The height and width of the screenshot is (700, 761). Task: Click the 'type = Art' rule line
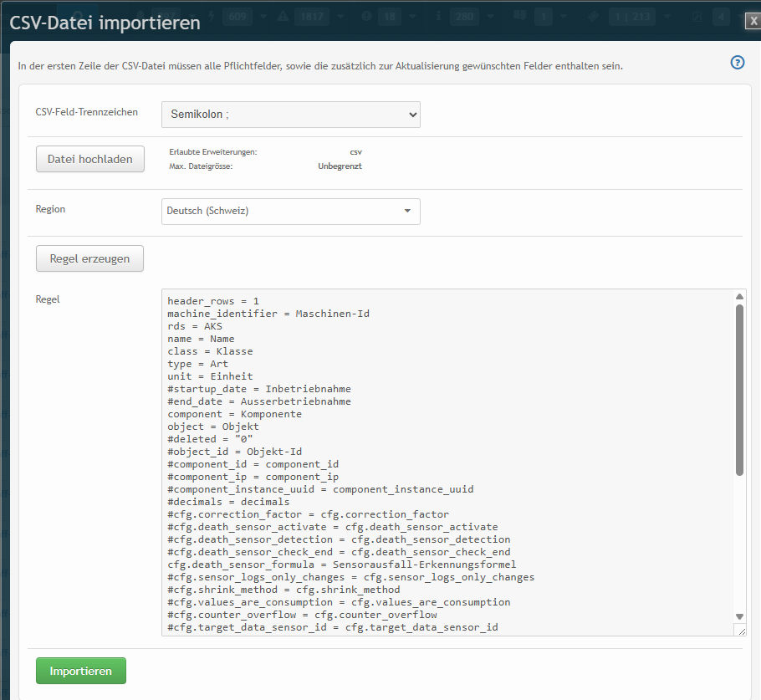click(x=197, y=364)
